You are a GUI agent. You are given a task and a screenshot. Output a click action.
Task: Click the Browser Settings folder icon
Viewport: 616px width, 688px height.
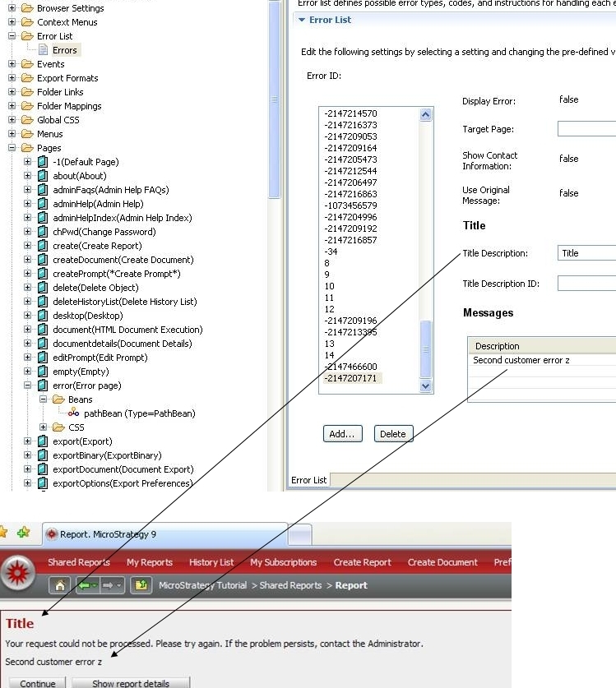[x=27, y=8]
